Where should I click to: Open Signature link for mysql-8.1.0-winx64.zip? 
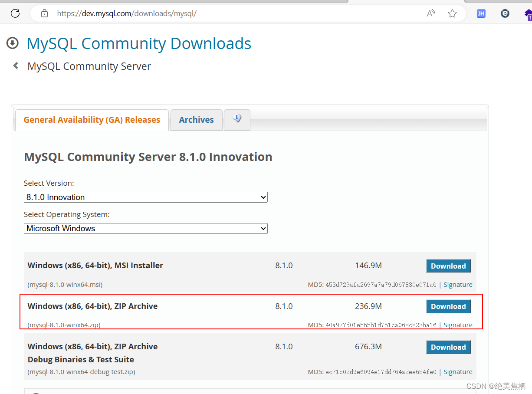coord(458,325)
